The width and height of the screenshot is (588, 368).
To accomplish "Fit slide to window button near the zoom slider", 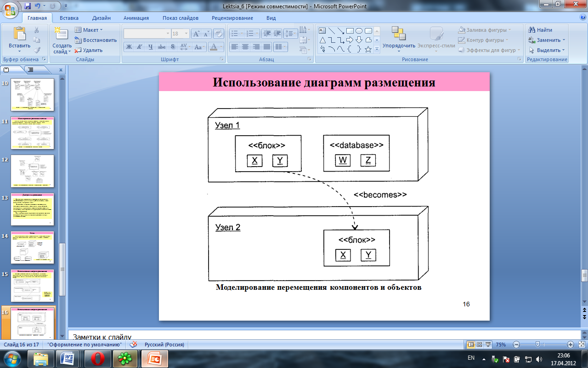I will click(x=582, y=345).
